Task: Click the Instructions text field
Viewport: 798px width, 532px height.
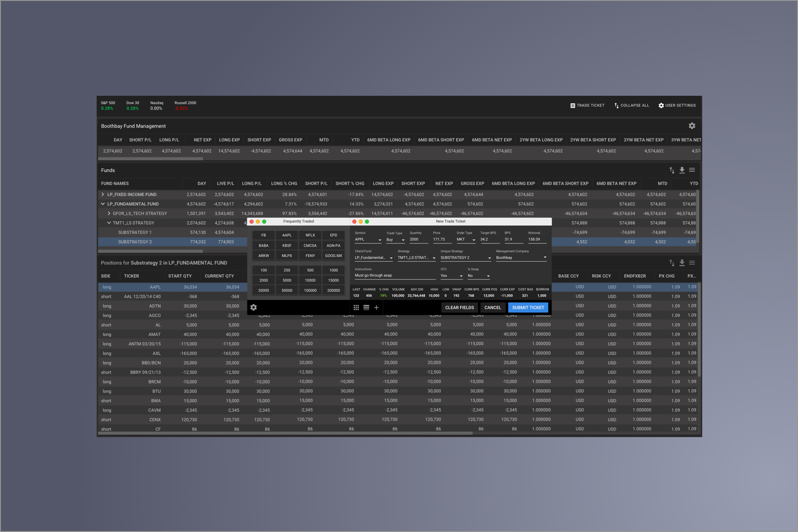Action: (x=395, y=276)
